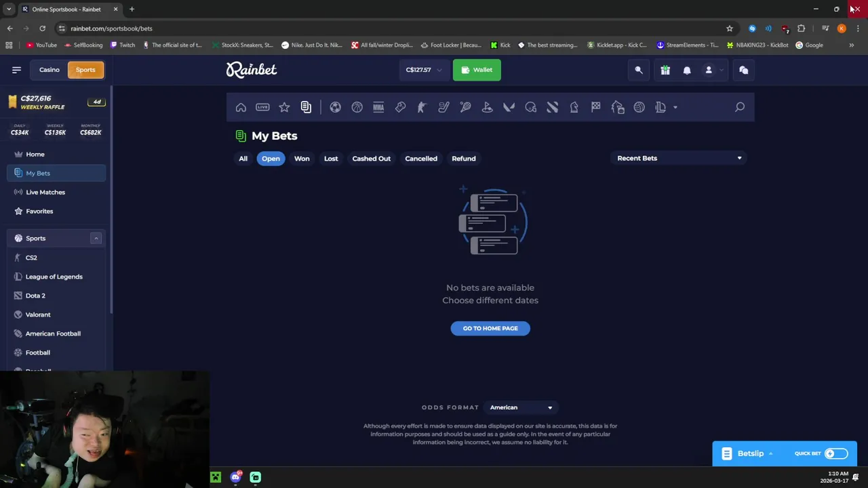Open League of Legends in sidebar
This screenshot has width=868, height=488.
[x=56, y=277]
